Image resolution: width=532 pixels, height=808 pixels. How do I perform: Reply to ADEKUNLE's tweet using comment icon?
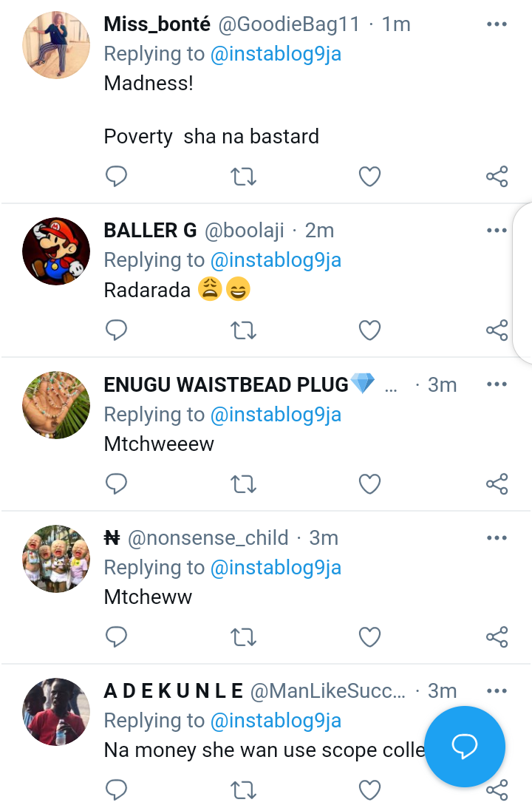[116, 790]
